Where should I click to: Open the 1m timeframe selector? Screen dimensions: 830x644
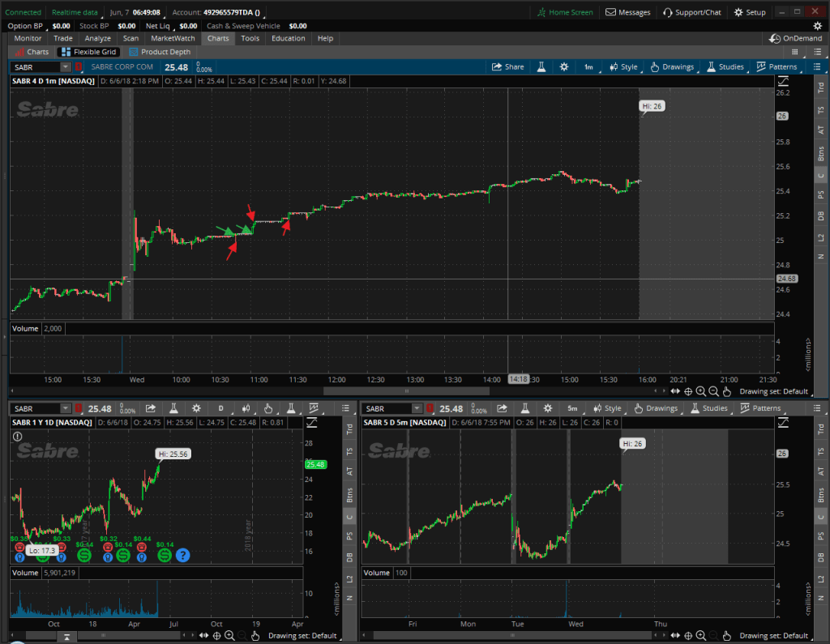pyautogui.click(x=588, y=67)
